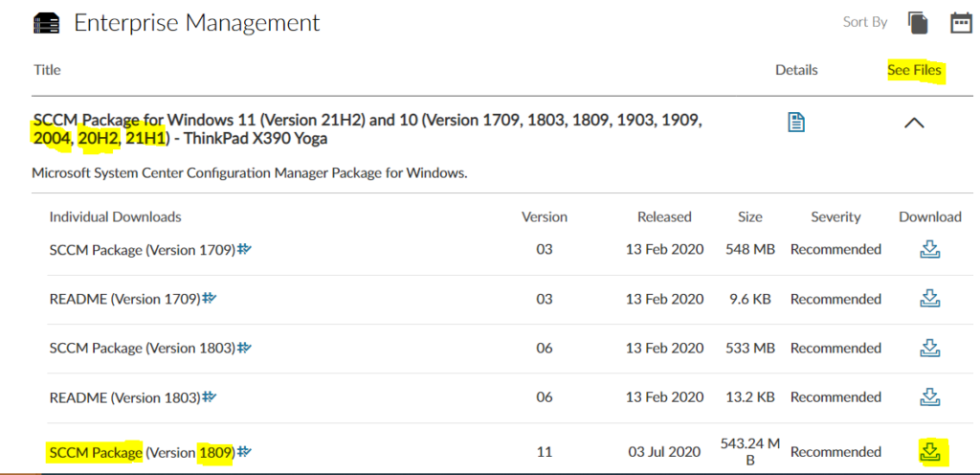Click version 11 of SCCM Package 1809
The image size is (980, 475).
[545, 451]
